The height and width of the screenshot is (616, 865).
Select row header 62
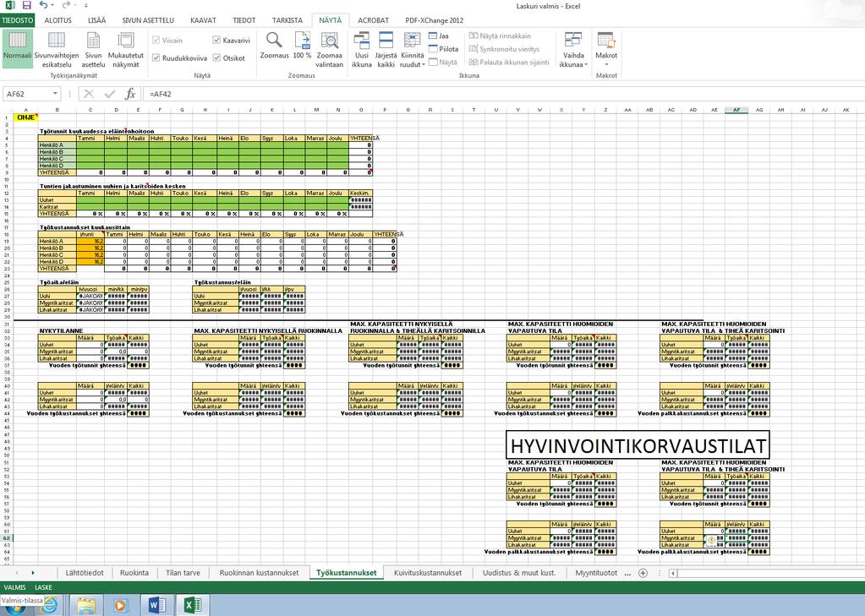point(7,537)
